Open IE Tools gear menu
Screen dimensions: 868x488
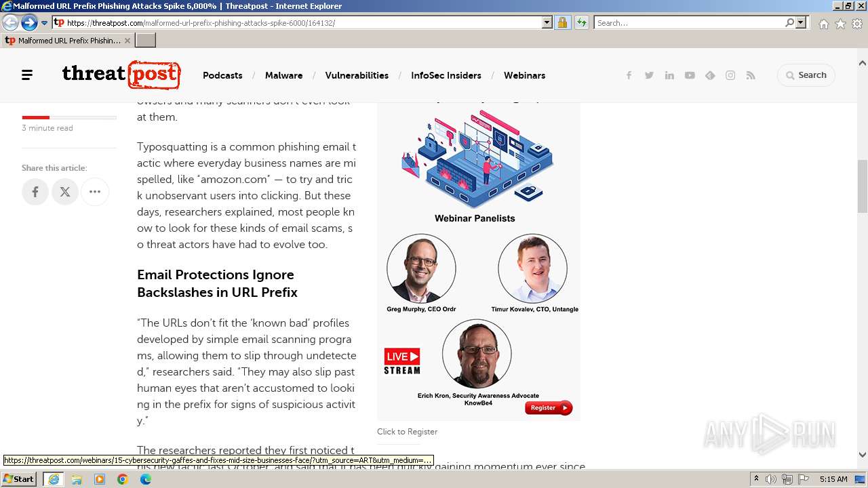[x=857, y=23]
